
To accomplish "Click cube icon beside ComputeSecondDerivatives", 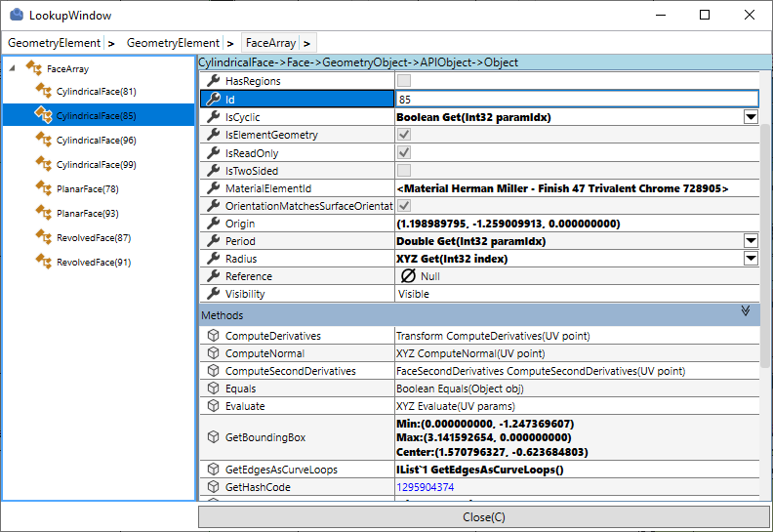I will [x=213, y=370].
